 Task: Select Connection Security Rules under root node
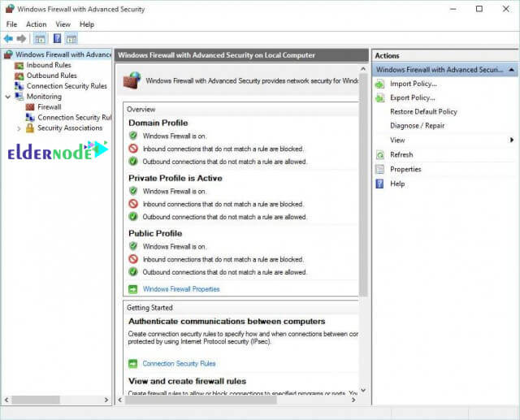[x=67, y=86]
